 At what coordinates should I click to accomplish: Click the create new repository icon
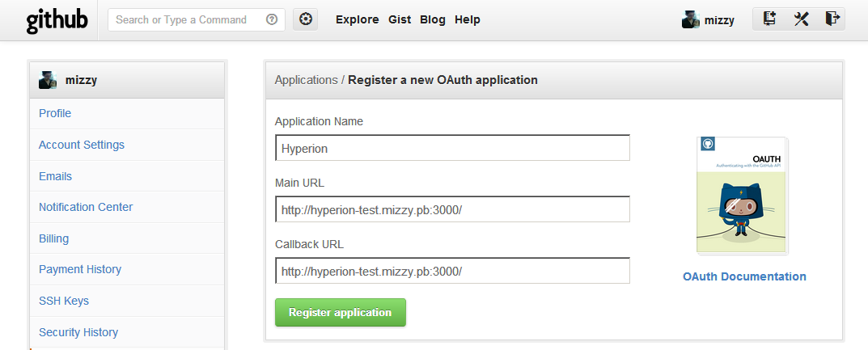click(x=769, y=19)
